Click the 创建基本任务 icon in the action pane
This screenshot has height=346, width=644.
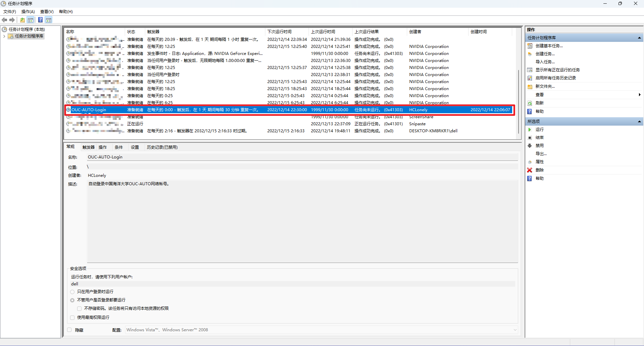530,46
